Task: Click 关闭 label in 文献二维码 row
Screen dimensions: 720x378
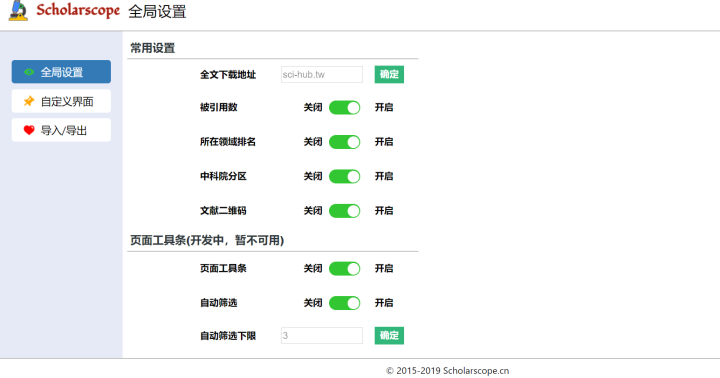Action: (313, 211)
